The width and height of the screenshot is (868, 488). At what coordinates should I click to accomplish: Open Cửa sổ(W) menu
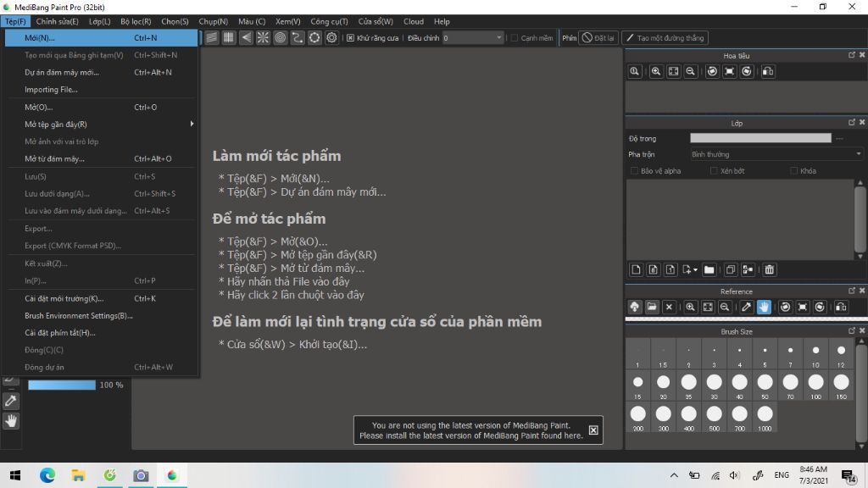point(376,21)
